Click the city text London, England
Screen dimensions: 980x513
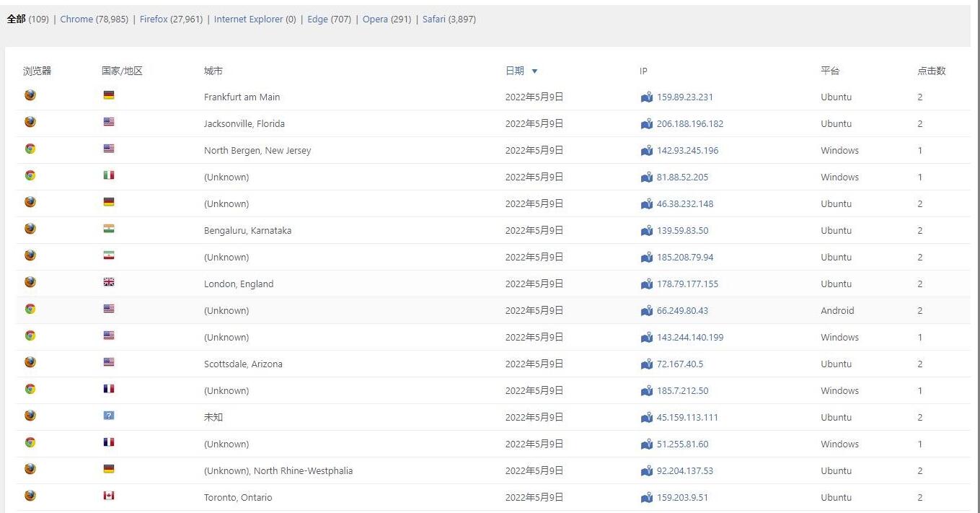[239, 284]
